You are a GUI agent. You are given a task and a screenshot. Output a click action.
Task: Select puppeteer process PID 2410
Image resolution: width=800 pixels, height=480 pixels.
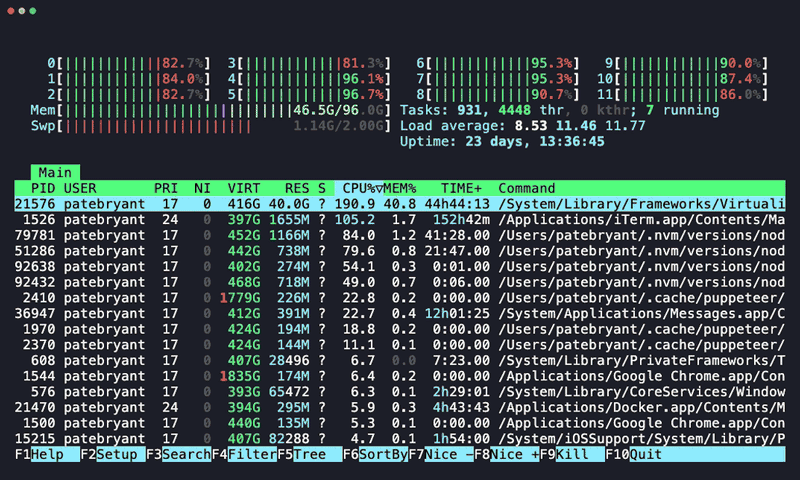(x=400, y=298)
